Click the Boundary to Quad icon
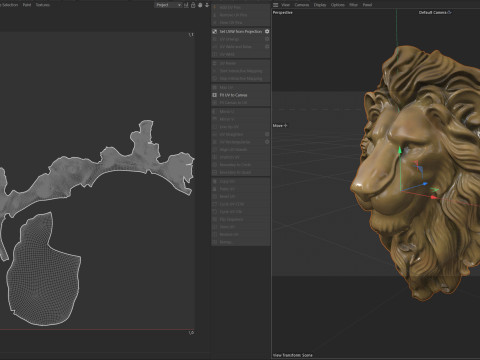The image size is (480, 360). tap(215, 172)
